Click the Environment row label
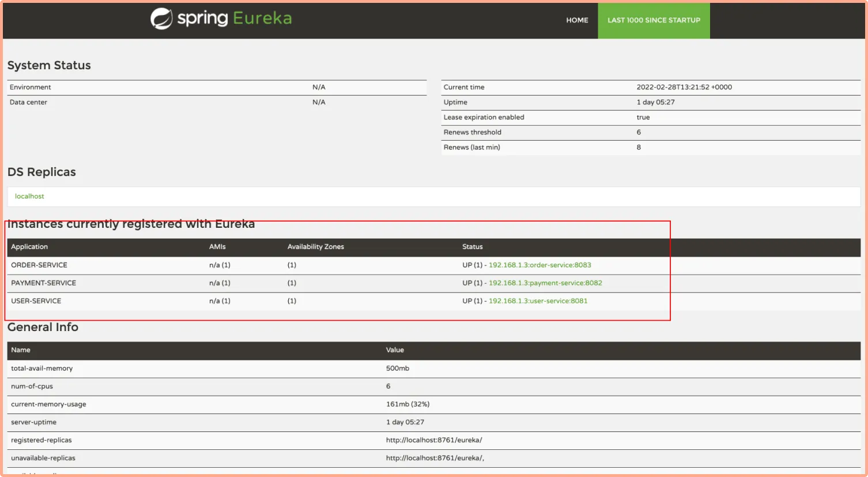Image resolution: width=868 pixels, height=477 pixels. click(31, 87)
